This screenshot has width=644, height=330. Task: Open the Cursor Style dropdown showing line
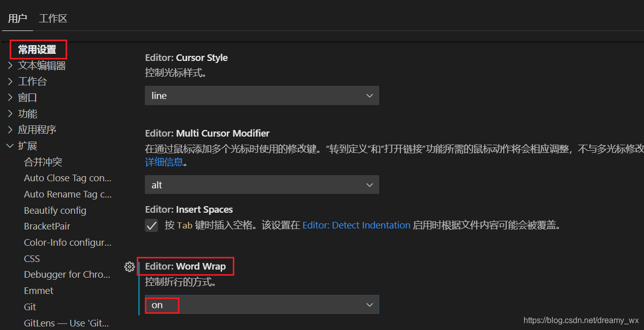pyautogui.click(x=262, y=95)
